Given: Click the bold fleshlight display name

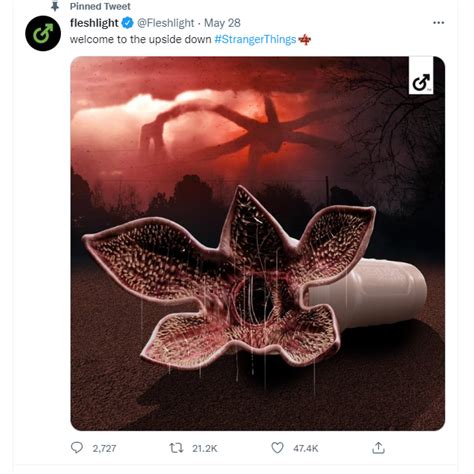Looking at the screenshot, I should point(94,23).
